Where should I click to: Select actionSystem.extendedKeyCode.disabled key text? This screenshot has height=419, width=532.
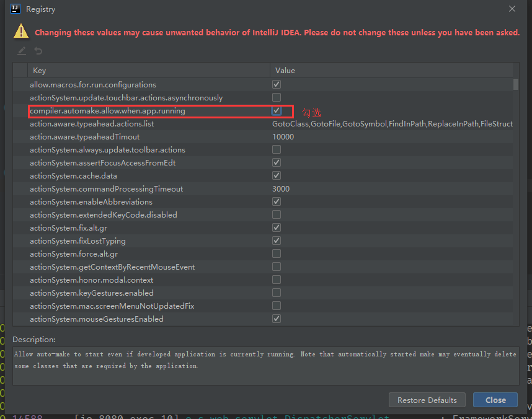tap(104, 214)
